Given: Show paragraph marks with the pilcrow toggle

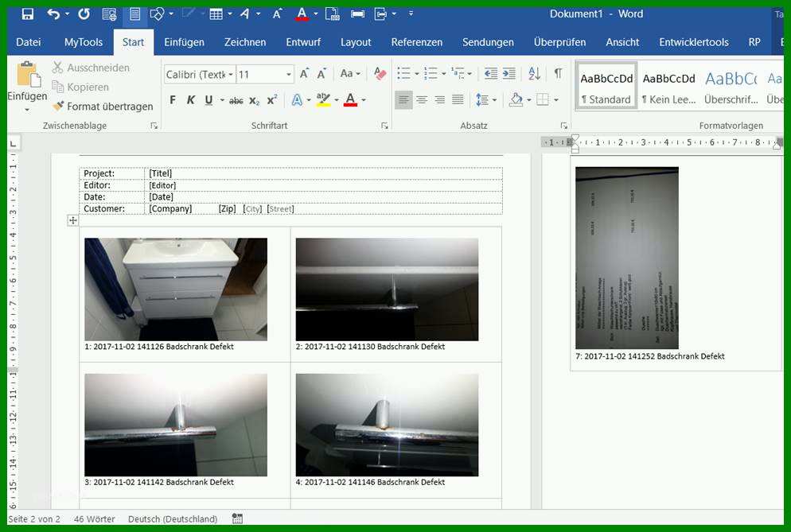Looking at the screenshot, I should tap(558, 74).
